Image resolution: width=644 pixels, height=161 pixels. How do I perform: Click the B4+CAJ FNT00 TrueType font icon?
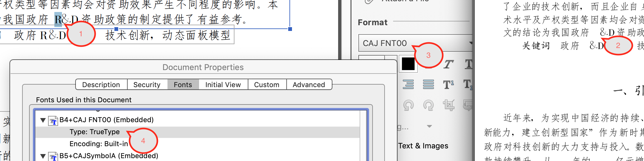[53, 121]
